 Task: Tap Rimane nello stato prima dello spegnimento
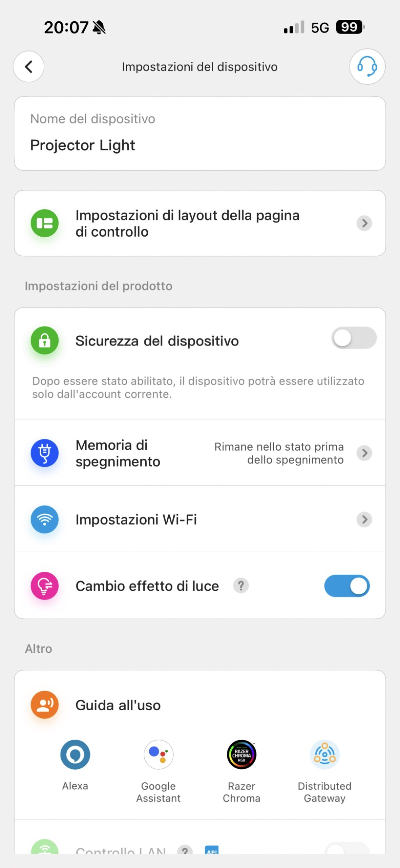click(x=279, y=453)
